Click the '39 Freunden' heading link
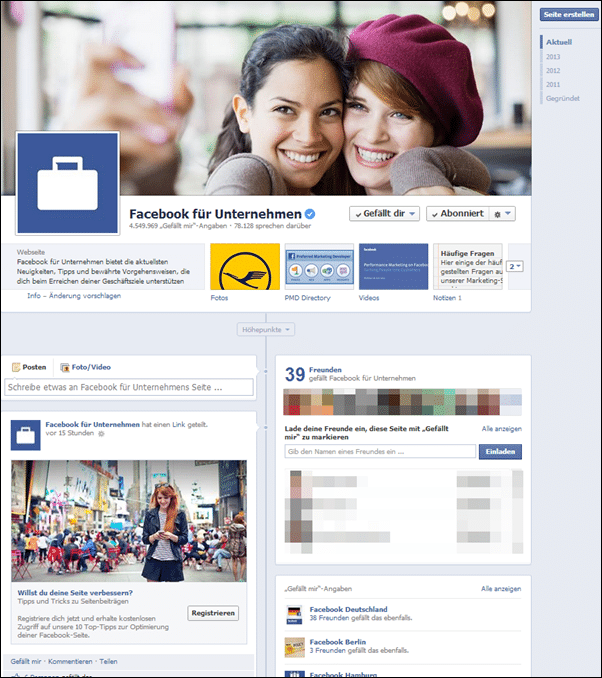Image resolution: width=602 pixels, height=678 pixels. click(x=325, y=370)
